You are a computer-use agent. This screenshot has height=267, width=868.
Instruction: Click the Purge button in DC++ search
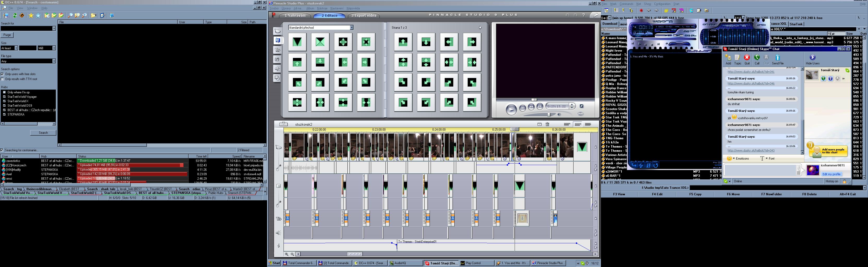tap(7, 35)
